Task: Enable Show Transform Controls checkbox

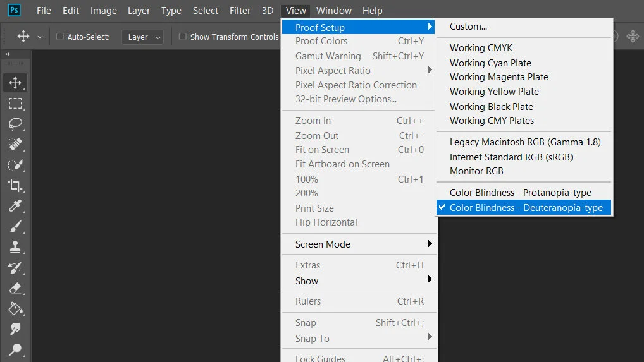Action: [182, 37]
